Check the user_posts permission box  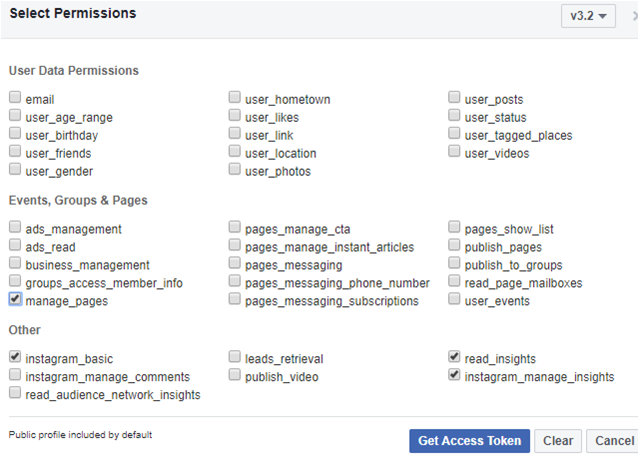[x=455, y=98]
